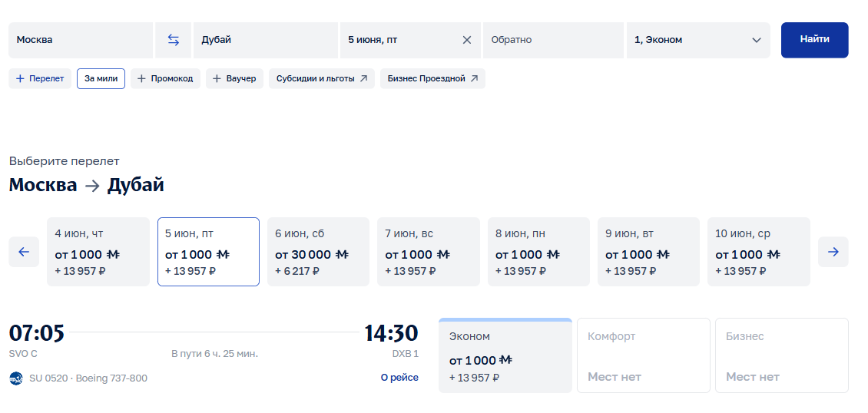The width and height of the screenshot is (868, 413).
Task: Edit the Дубай destination field
Action: (x=265, y=40)
